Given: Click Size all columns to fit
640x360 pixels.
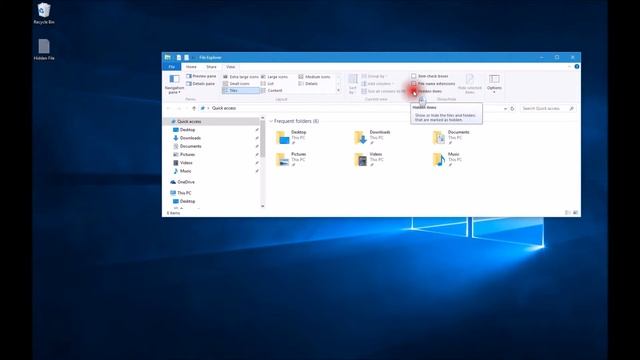Looking at the screenshot, I should pos(383,91).
